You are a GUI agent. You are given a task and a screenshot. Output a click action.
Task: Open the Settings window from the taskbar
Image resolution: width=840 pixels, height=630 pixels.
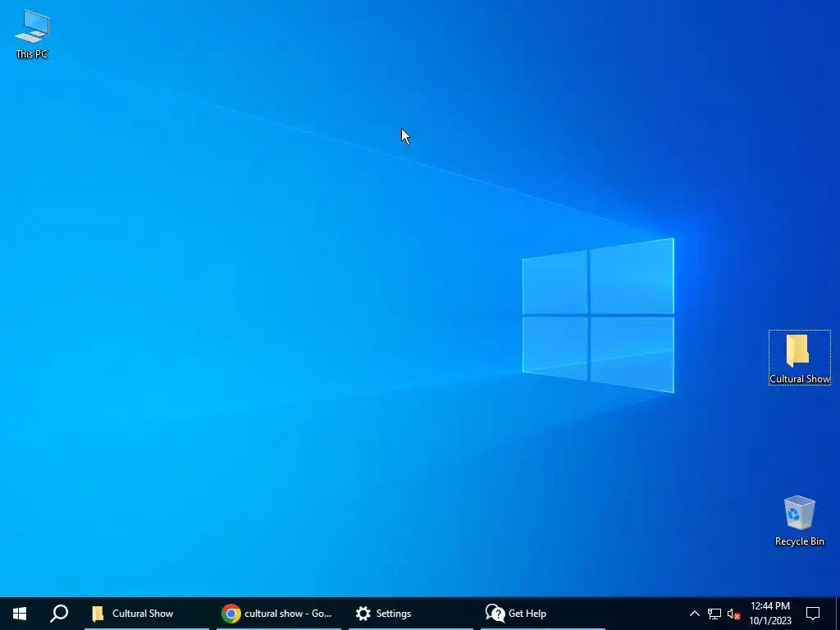click(411, 614)
